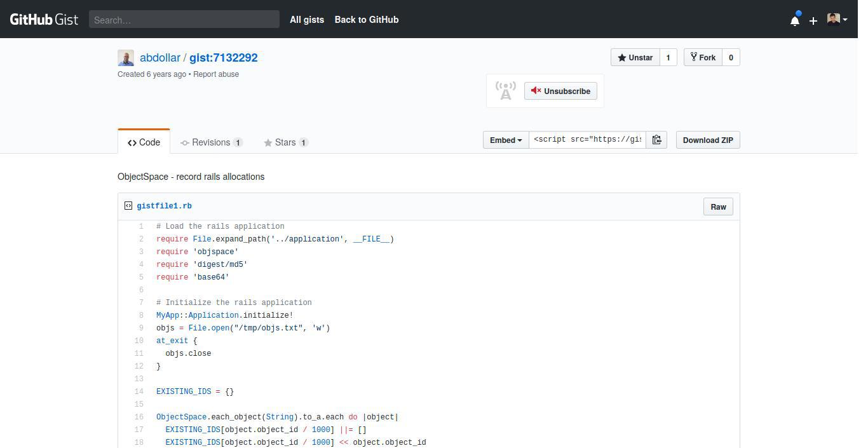Unsubscribe from this gist
The height and width of the screenshot is (448, 868).
(560, 91)
